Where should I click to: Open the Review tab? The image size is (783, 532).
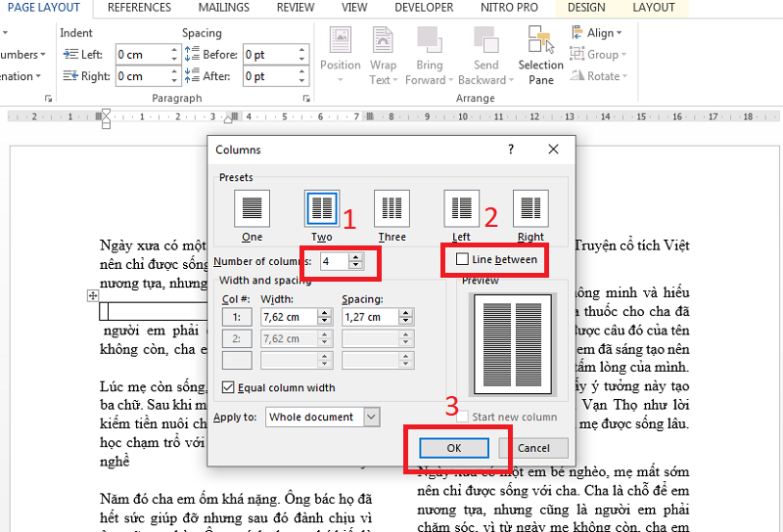coord(296,8)
